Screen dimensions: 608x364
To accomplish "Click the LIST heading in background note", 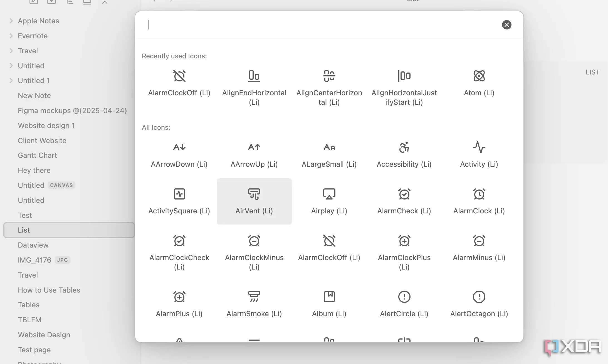I will (592, 72).
